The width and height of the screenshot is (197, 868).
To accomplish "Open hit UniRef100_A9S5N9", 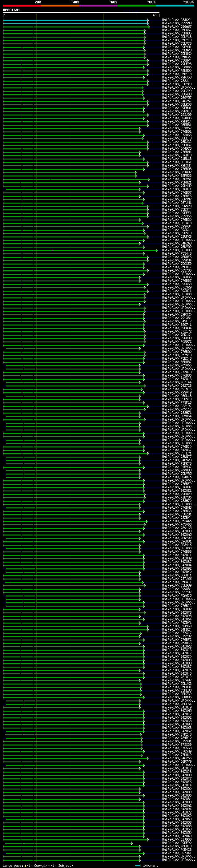I will point(177,23).
